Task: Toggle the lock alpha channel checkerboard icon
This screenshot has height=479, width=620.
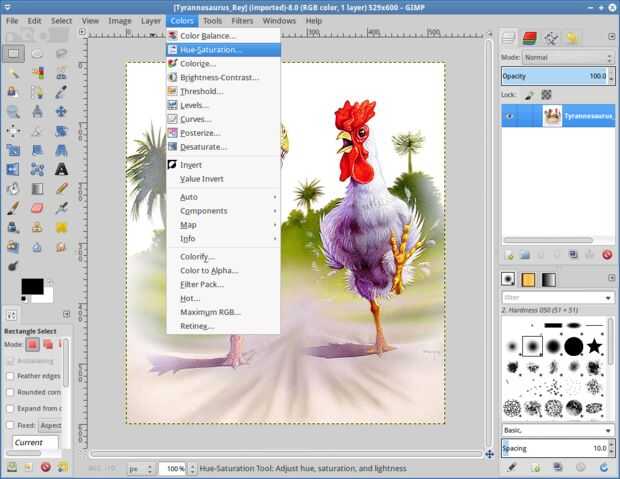Action: [546, 95]
